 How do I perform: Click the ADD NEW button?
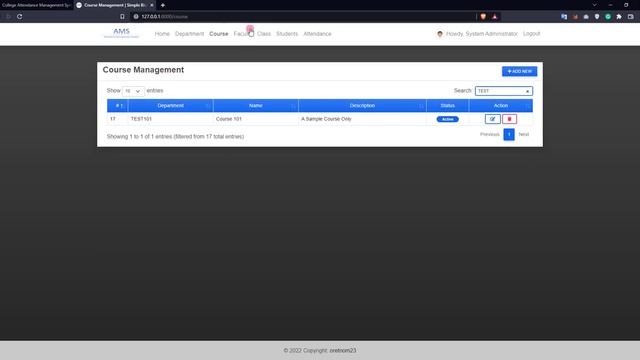pos(519,71)
